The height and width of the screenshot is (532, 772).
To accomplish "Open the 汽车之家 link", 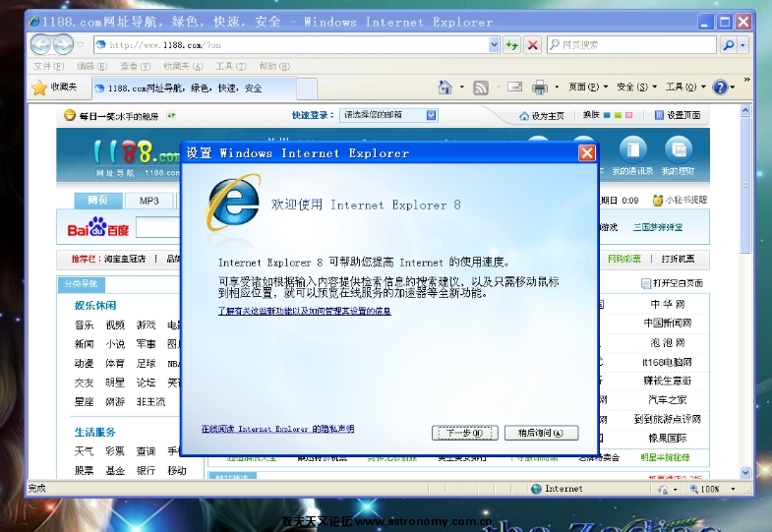I will point(668,400).
